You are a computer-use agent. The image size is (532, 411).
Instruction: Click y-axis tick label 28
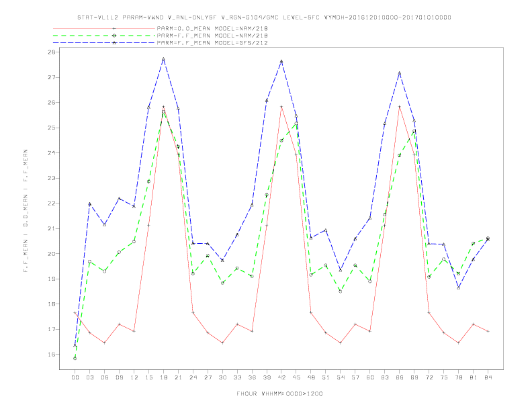click(51, 52)
